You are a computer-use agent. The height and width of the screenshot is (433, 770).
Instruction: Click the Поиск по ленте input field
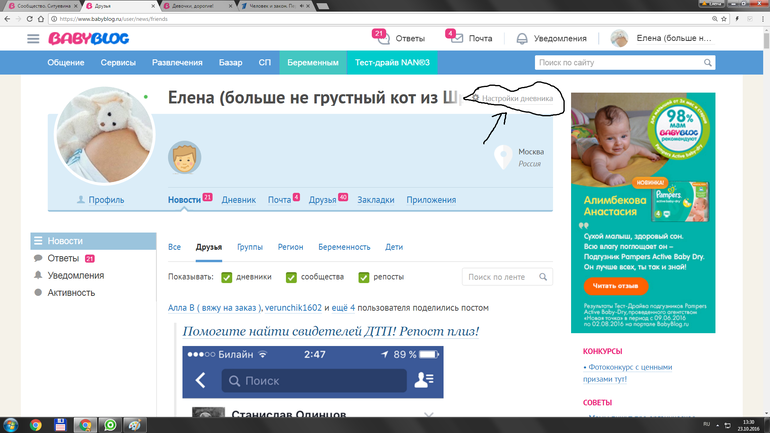(500, 277)
